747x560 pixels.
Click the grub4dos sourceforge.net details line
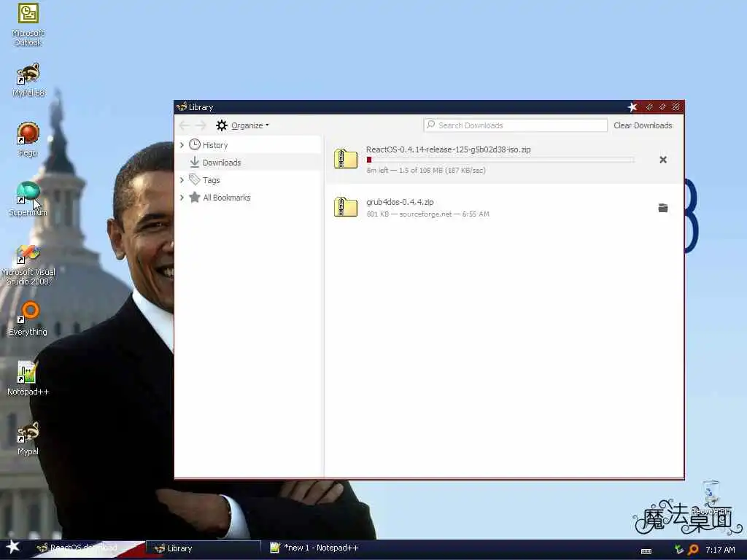point(427,214)
